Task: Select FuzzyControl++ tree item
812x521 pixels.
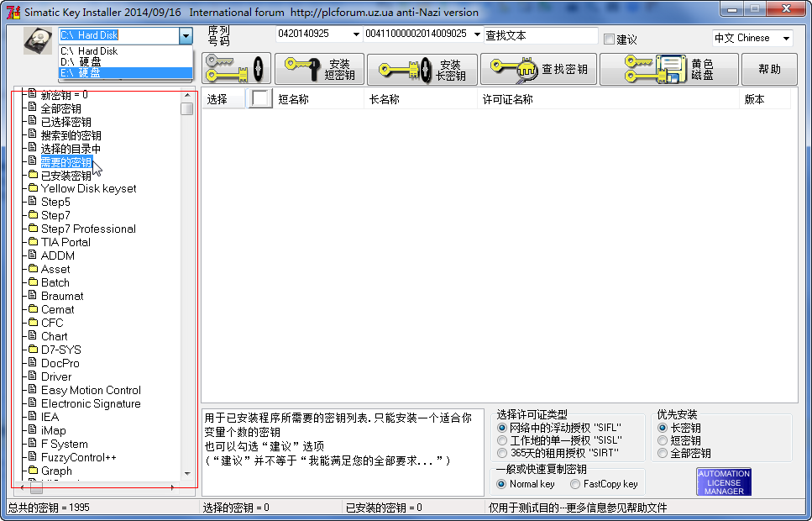Action: (79, 457)
